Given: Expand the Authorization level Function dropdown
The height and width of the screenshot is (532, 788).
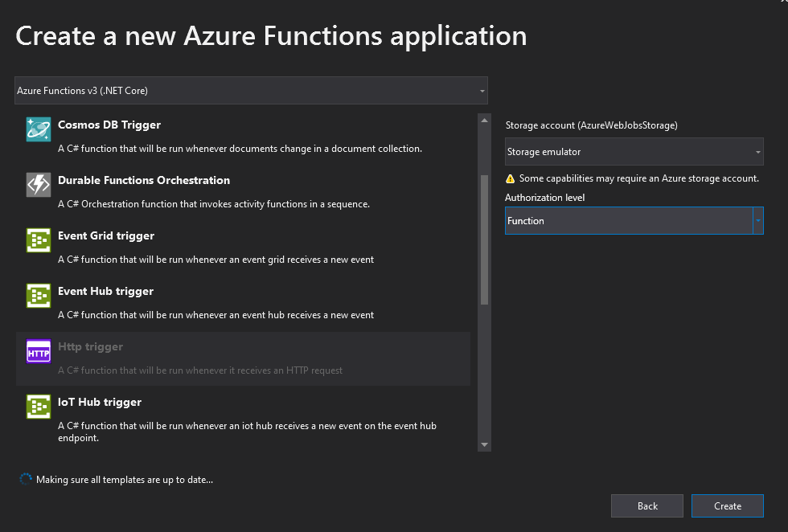Looking at the screenshot, I should tap(634, 220).
